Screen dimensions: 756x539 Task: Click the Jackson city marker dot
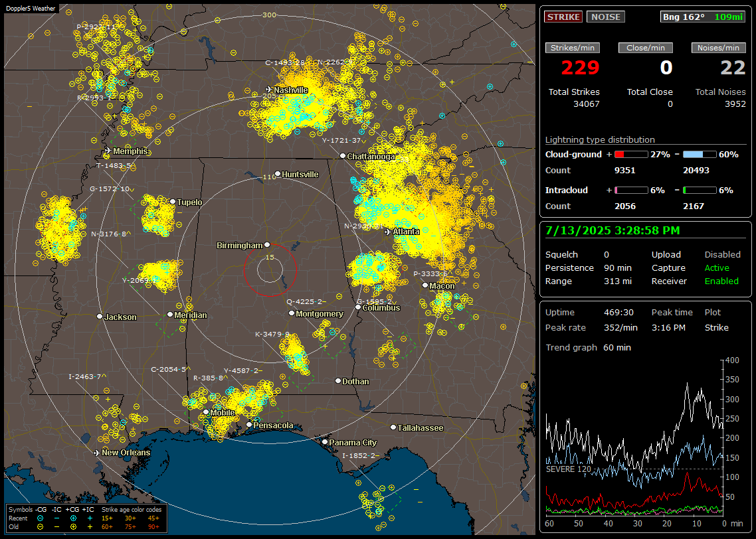[100, 317]
